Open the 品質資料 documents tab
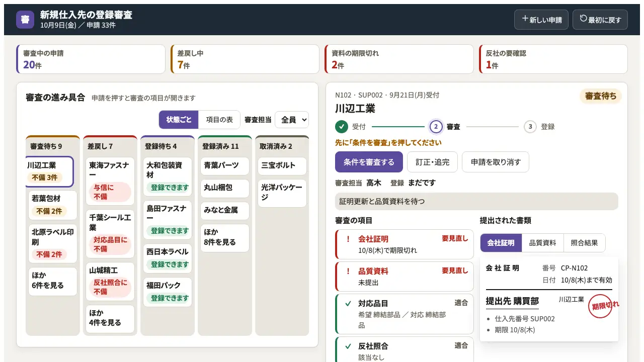Image resolution: width=644 pixels, height=362 pixels. 543,243
